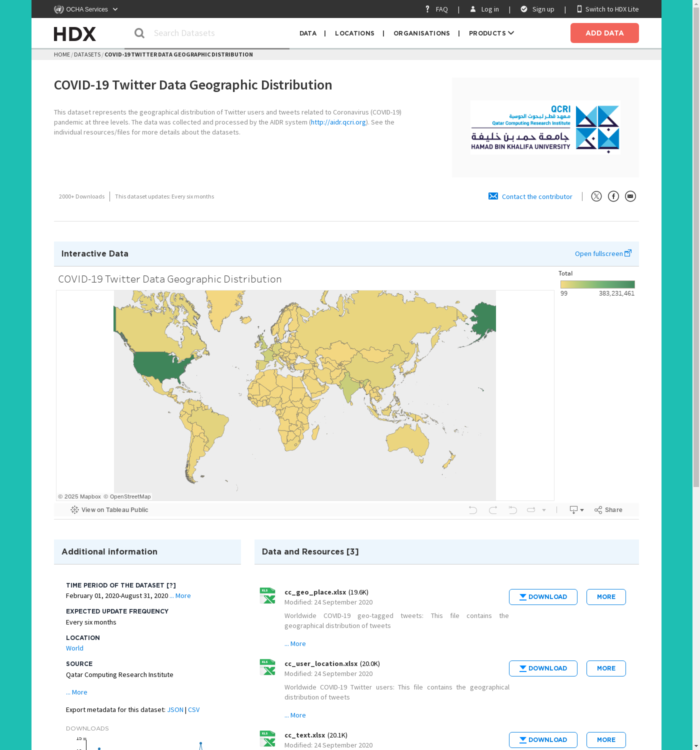The width and height of the screenshot is (700, 750).
Task: Click Log in in top bar
Action: pyautogui.click(x=489, y=9)
